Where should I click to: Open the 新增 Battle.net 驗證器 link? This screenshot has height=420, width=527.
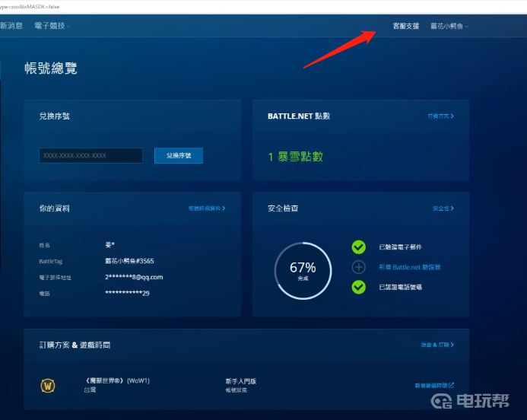tap(410, 267)
